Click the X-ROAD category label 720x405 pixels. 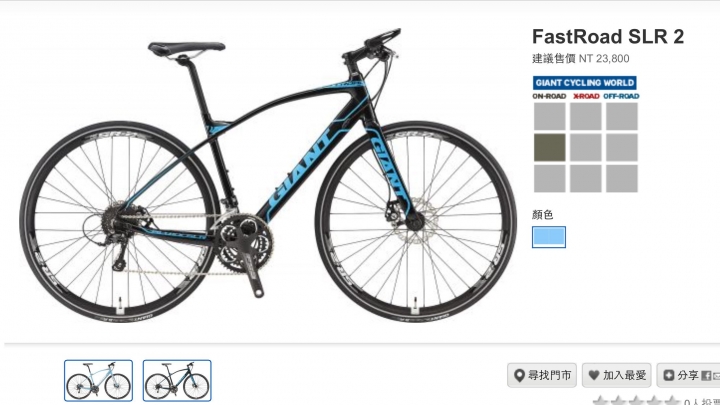click(586, 96)
